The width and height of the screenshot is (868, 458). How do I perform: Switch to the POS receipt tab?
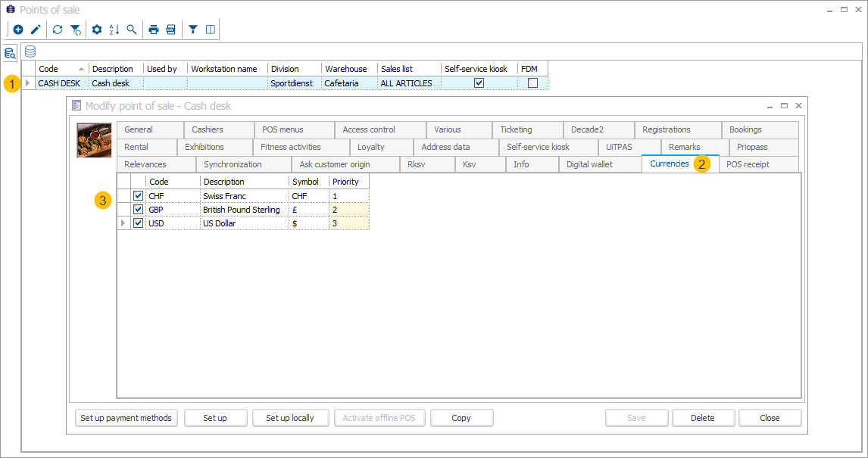[747, 164]
